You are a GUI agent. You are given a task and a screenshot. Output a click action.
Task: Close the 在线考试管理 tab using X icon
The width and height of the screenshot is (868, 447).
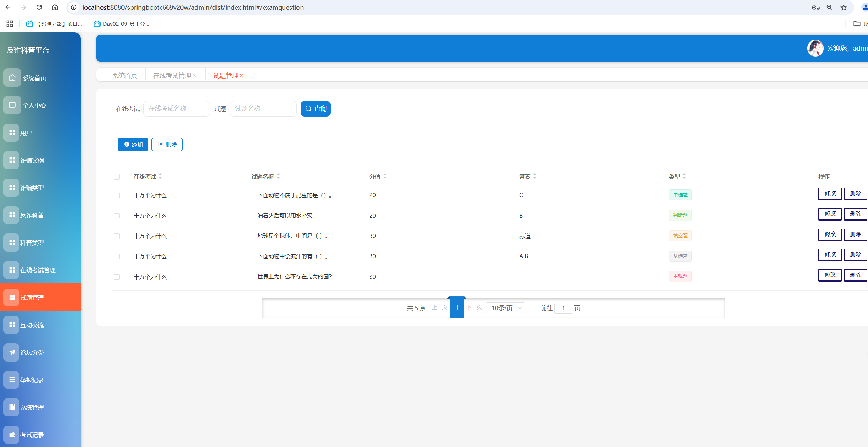coord(194,76)
